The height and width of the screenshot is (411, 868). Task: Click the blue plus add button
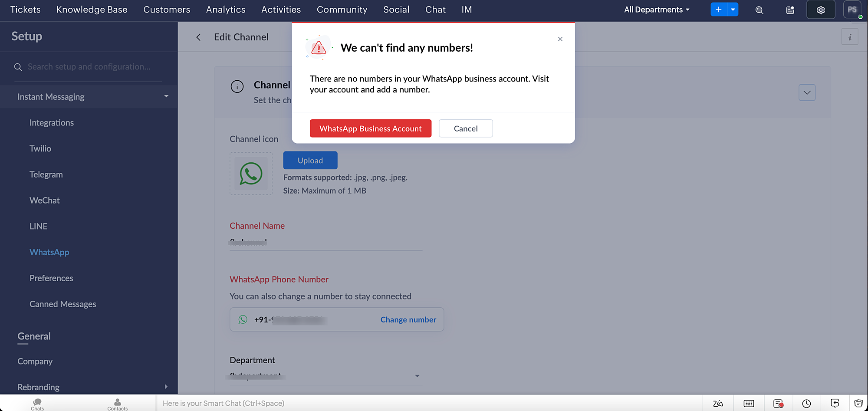[x=719, y=10]
